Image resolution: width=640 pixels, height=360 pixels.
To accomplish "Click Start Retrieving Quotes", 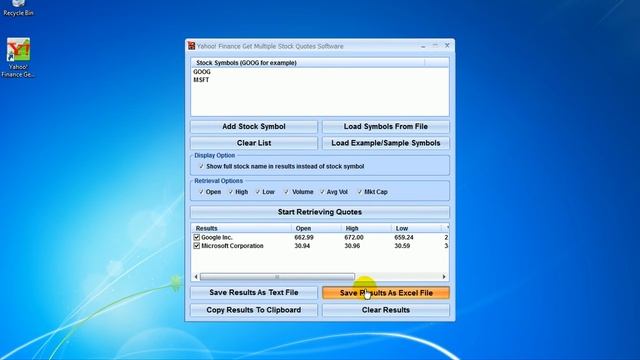I will (320, 212).
